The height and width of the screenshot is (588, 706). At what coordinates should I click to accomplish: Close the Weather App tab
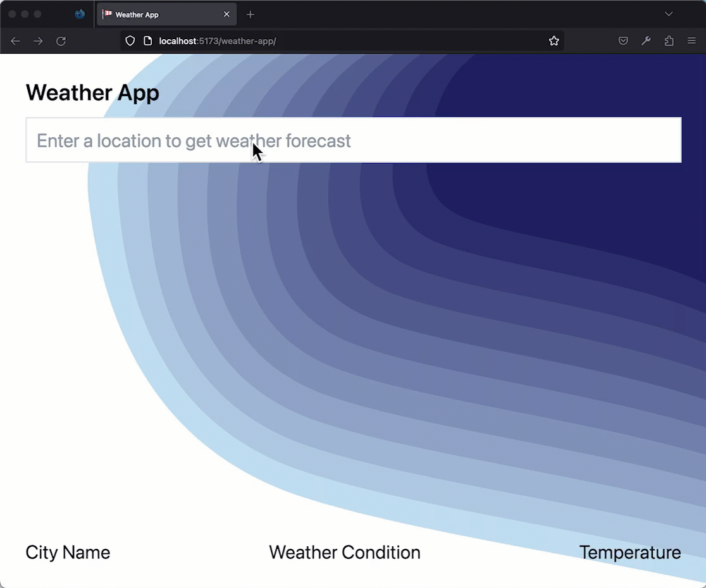click(x=226, y=15)
